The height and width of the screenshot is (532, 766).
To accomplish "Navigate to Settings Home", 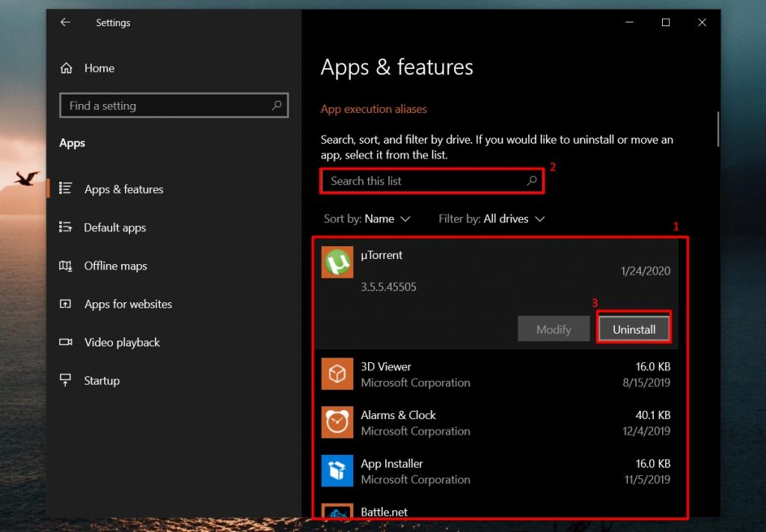I will tap(98, 68).
